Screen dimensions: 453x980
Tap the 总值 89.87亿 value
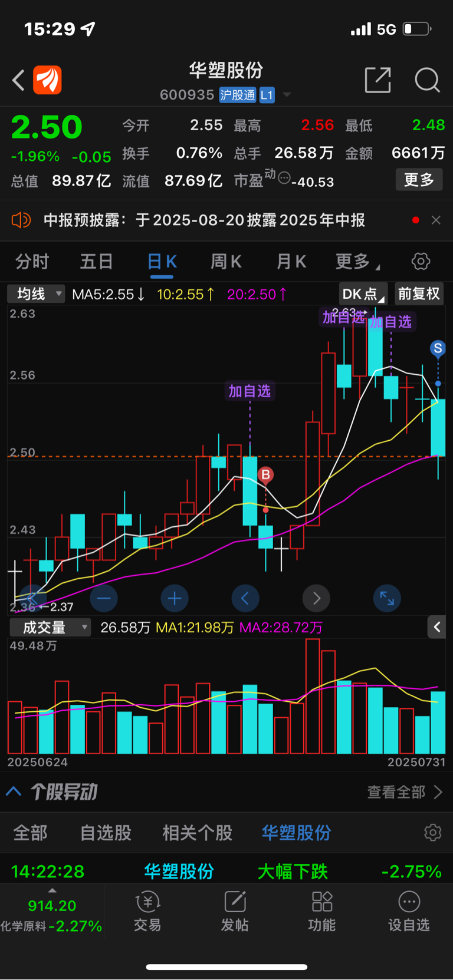point(81,180)
